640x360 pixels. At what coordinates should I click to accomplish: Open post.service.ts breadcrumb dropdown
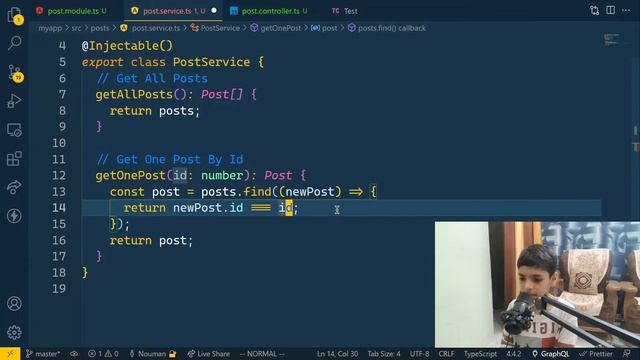point(150,28)
